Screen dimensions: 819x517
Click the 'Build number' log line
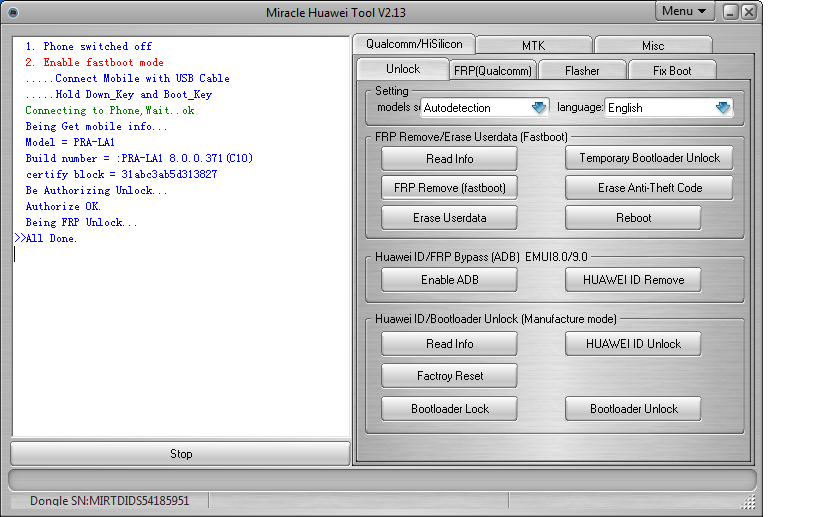[139, 158]
